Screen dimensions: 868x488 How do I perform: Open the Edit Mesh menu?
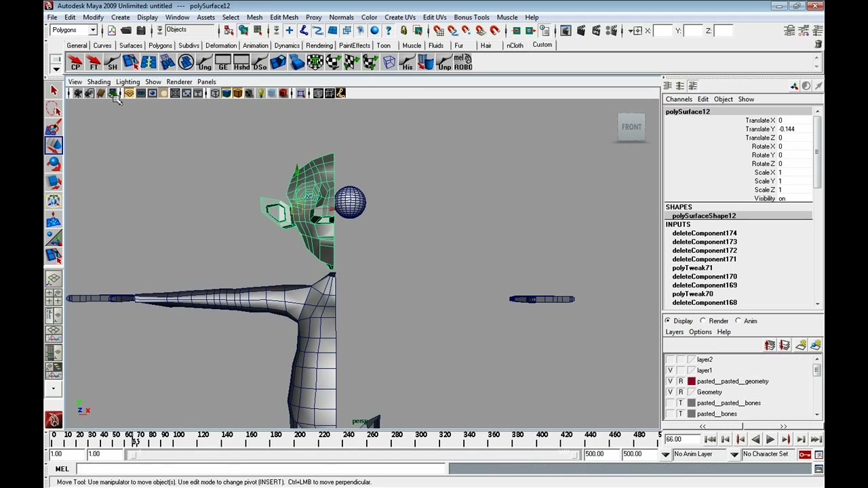pyautogui.click(x=284, y=18)
